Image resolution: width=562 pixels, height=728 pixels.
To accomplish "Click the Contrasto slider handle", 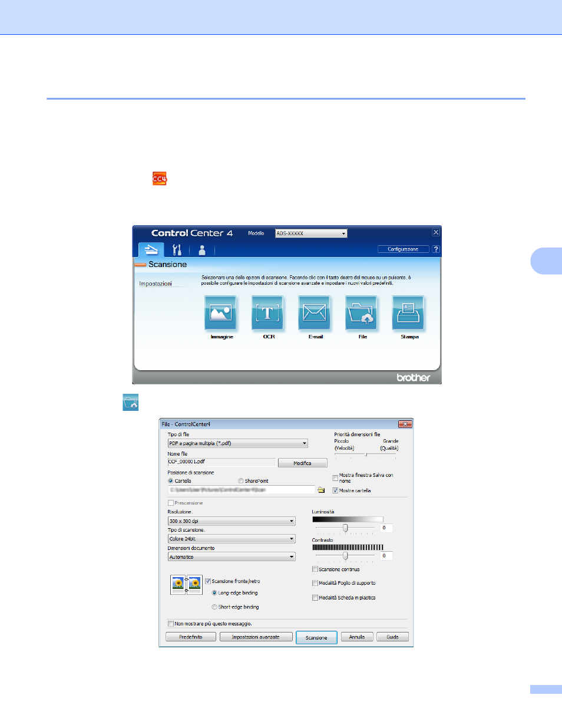I will pyautogui.click(x=345, y=556).
